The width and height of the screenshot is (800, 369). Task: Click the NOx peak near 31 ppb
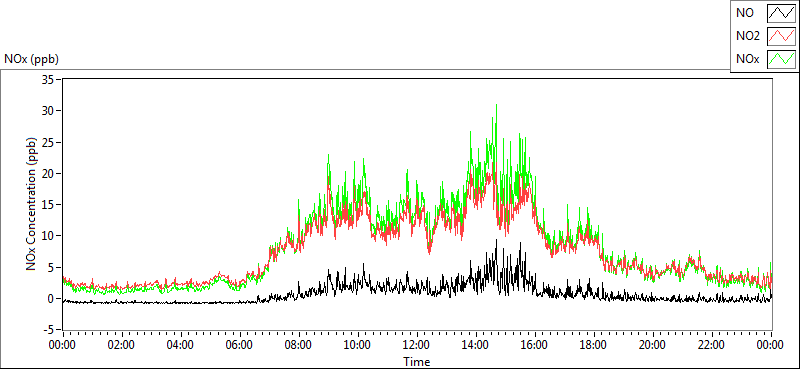point(496,106)
